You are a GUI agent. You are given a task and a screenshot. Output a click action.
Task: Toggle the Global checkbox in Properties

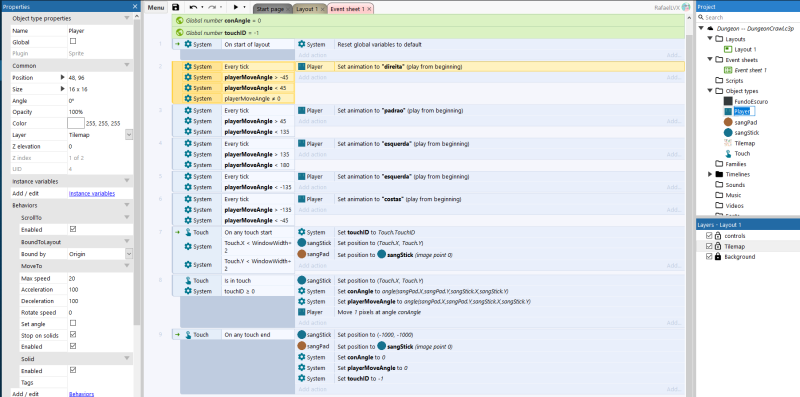pyautogui.click(x=72, y=41)
